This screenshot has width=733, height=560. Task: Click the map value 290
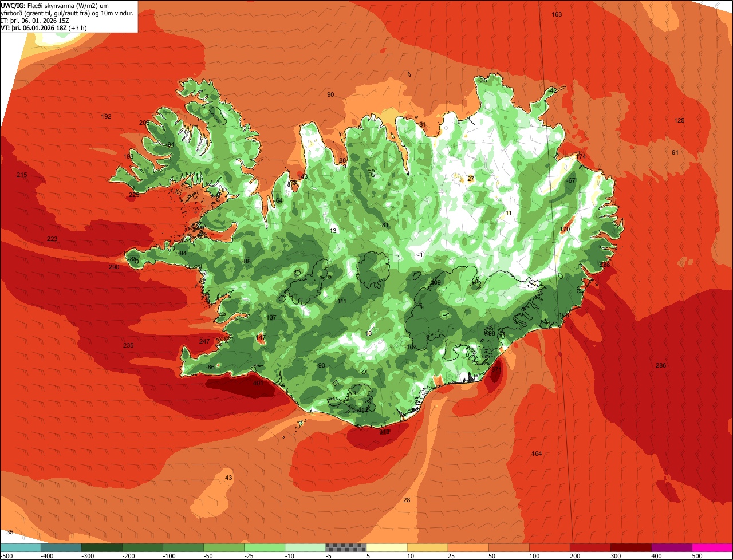coord(114,267)
